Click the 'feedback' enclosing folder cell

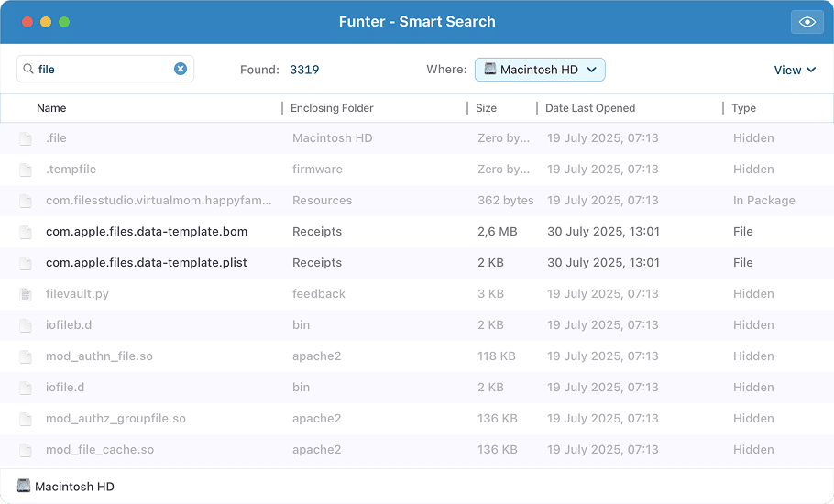(x=319, y=293)
